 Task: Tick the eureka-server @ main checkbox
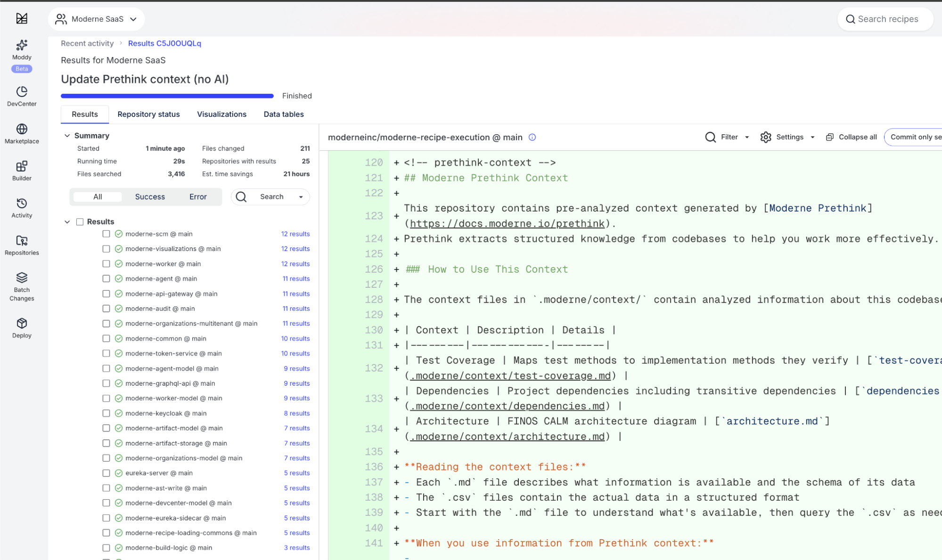(x=106, y=473)
